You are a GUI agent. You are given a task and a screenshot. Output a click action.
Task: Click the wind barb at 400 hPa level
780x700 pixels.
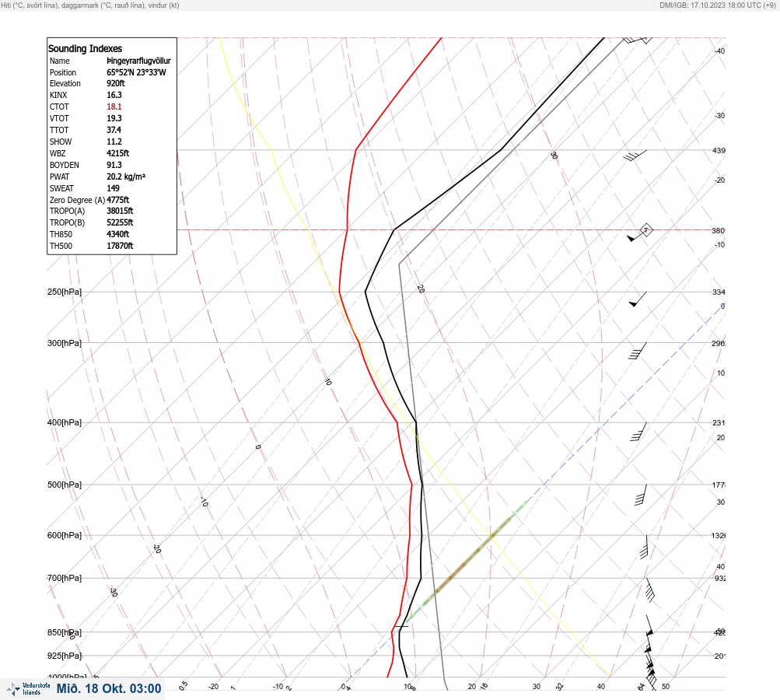(638, 432)
